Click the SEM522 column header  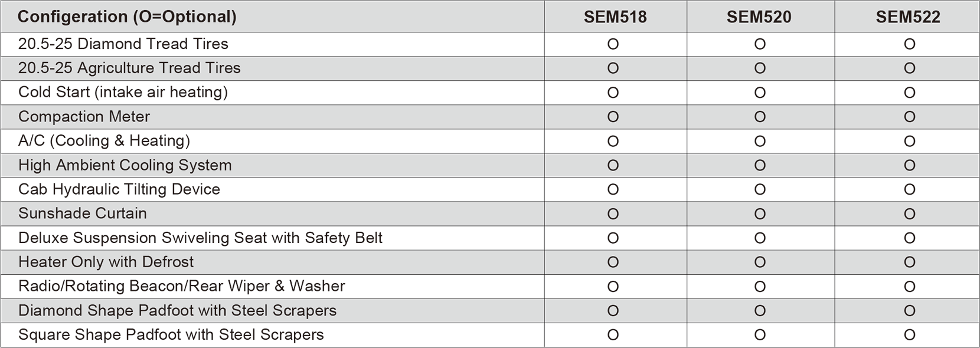coord(907,17)
